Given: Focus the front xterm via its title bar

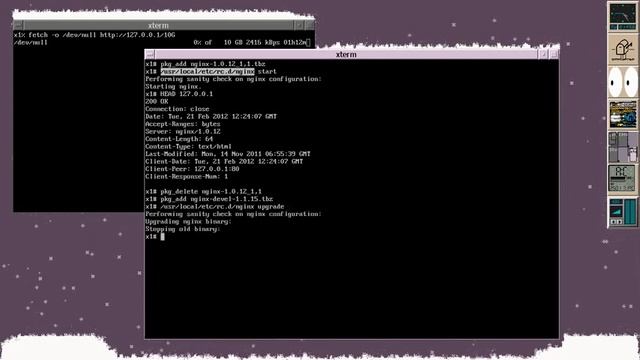Looking at the screenshot, I should click(346, 54).
